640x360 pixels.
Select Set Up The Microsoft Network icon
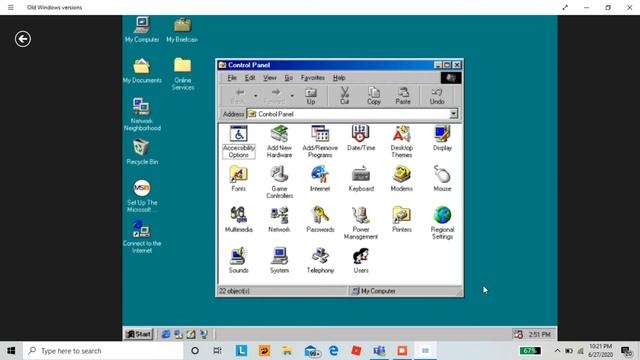tap(142, 196)
